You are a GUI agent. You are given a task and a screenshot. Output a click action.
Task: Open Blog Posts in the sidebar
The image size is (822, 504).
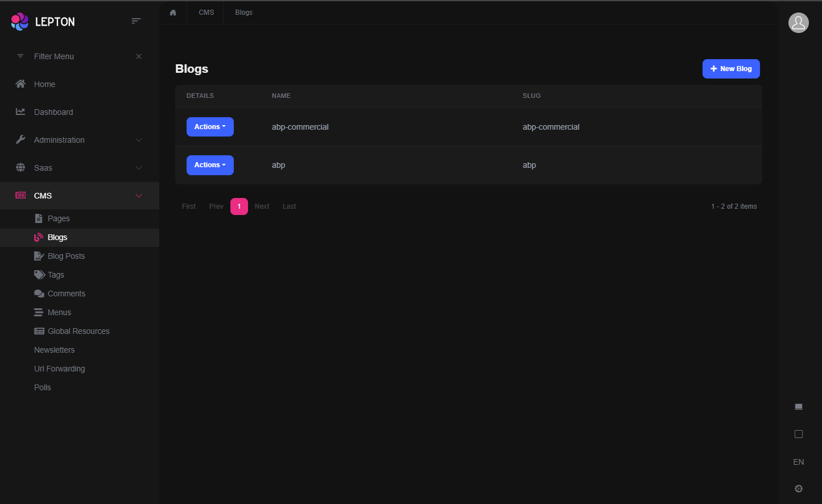click(66, 256)
